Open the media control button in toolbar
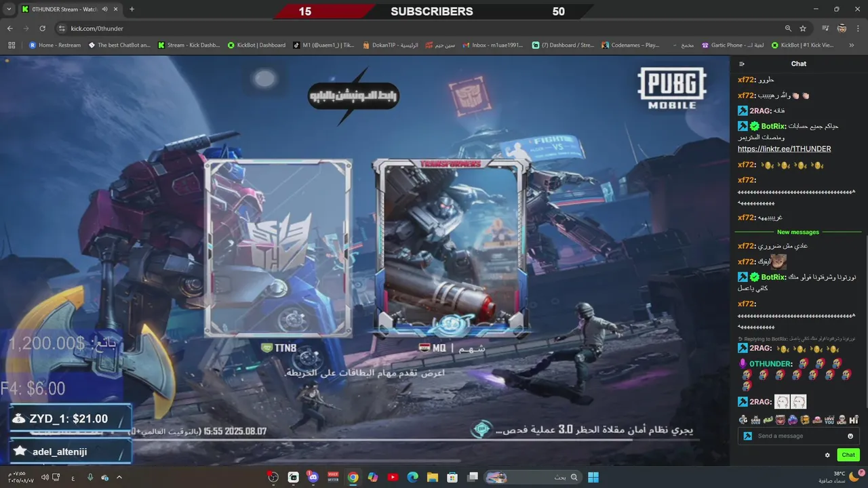 (825, 28)
